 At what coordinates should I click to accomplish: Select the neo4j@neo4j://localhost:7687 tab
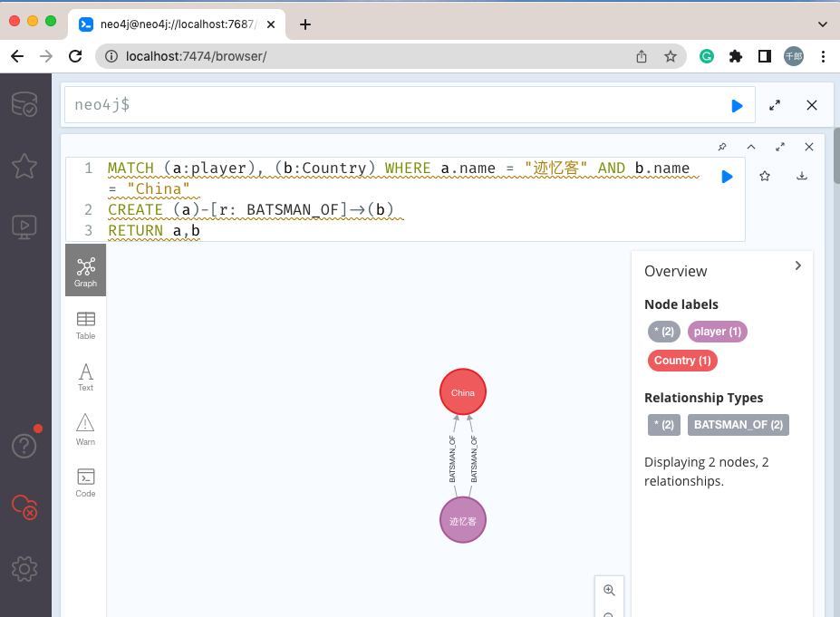[177, 24]
